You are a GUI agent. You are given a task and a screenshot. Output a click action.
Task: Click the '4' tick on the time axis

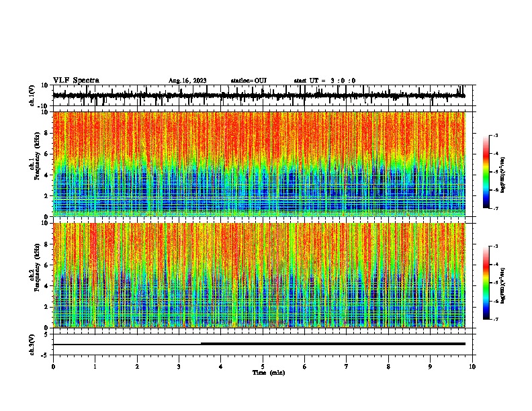coord(221,367)
